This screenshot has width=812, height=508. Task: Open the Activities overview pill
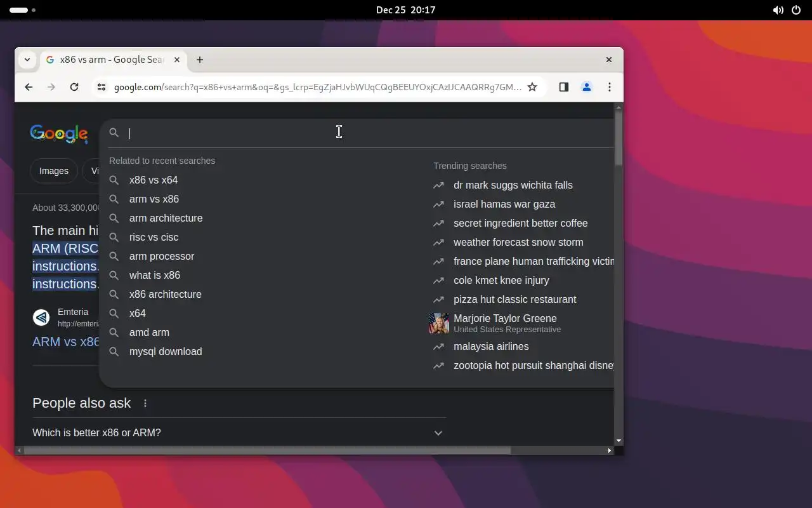[x=23, y=10]
